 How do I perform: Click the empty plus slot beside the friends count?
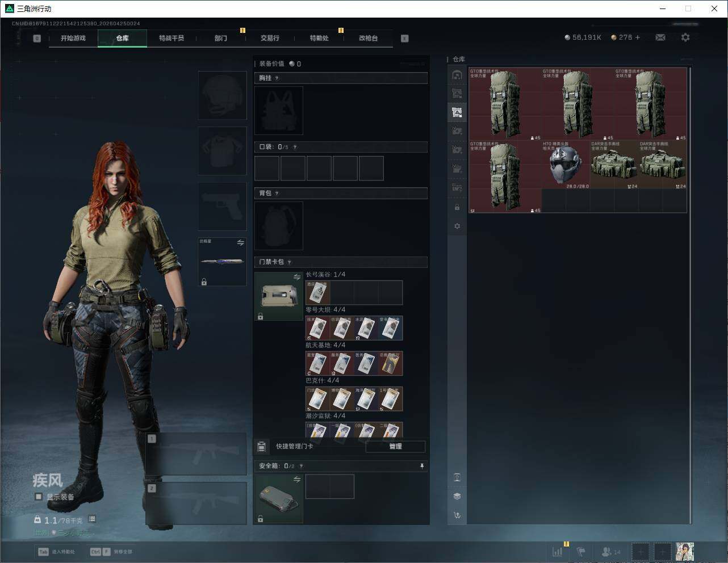coord(640,552)
